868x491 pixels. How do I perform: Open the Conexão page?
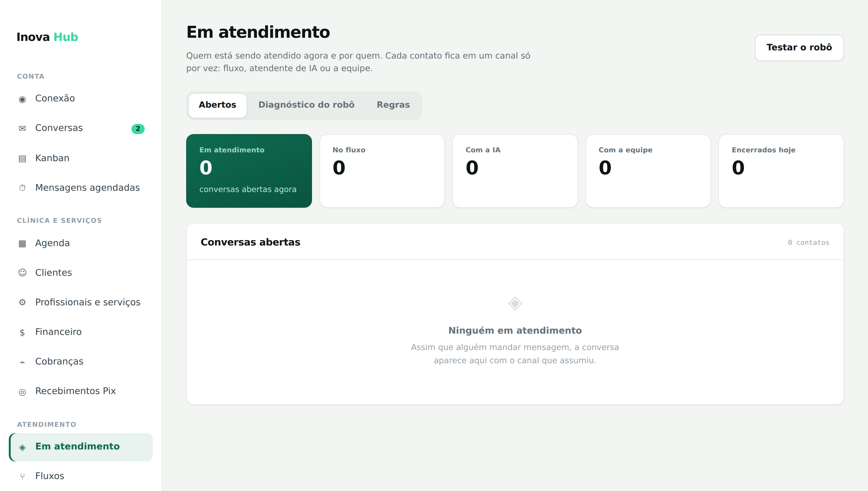(x=81, y=99)
